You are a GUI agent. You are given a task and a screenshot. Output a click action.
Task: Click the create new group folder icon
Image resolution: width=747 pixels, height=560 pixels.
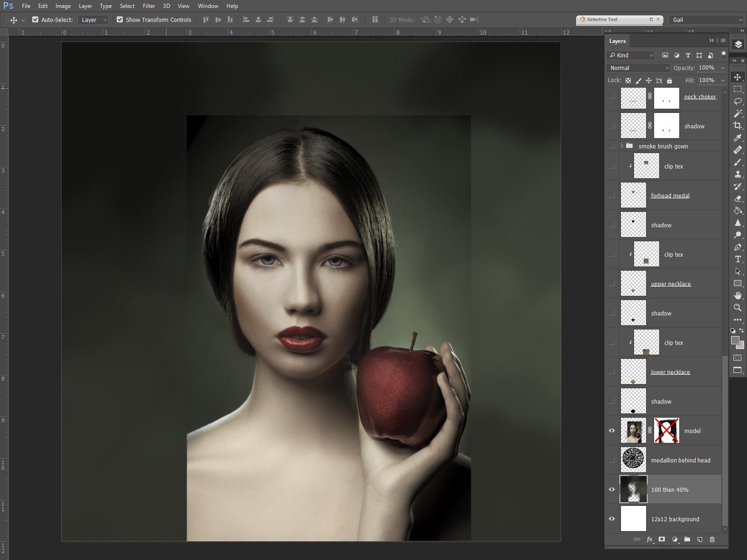(x=687, y=539)
